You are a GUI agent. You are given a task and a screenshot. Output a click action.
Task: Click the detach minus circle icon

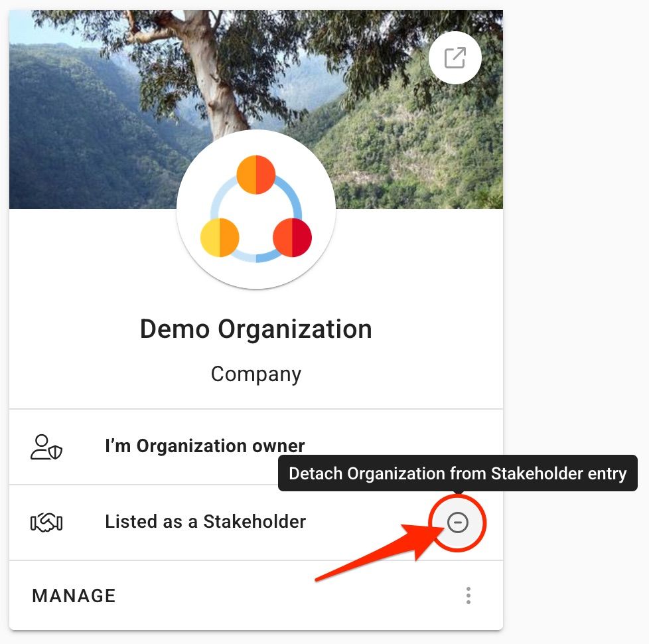pos(457,523)
